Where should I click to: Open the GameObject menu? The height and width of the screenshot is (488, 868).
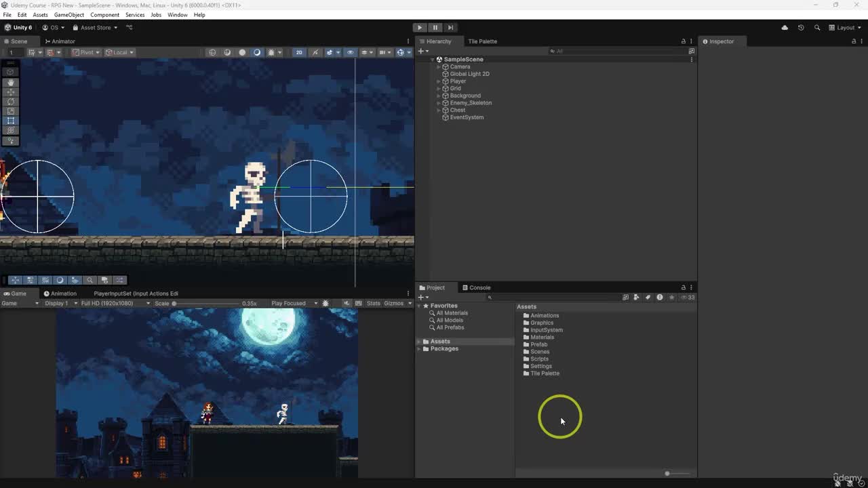[69, 15]
